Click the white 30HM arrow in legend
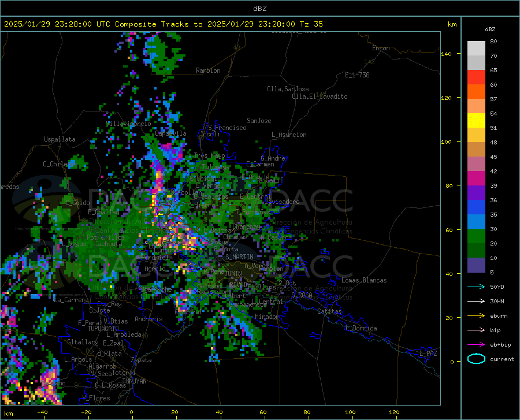The height and width of the screenshot is (420, 520). (x=476, y=301)
